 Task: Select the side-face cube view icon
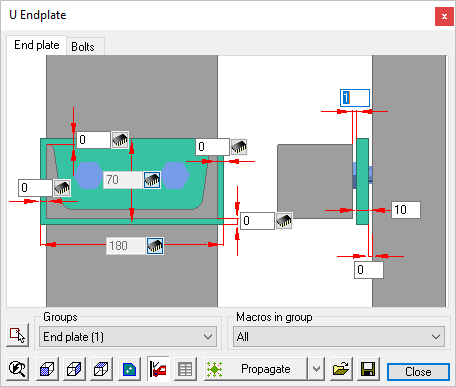point(74,369)
